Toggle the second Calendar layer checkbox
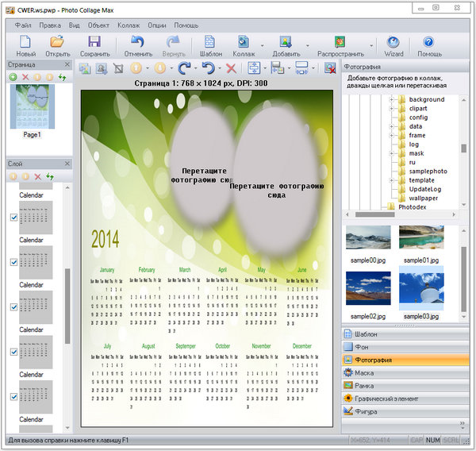476x451 pixels. (14, 262)
